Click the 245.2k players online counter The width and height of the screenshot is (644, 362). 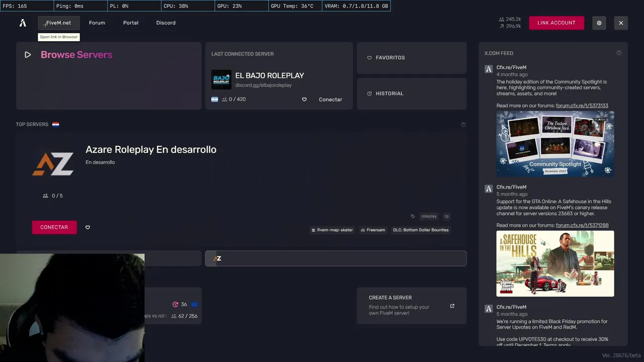(510, 19)
